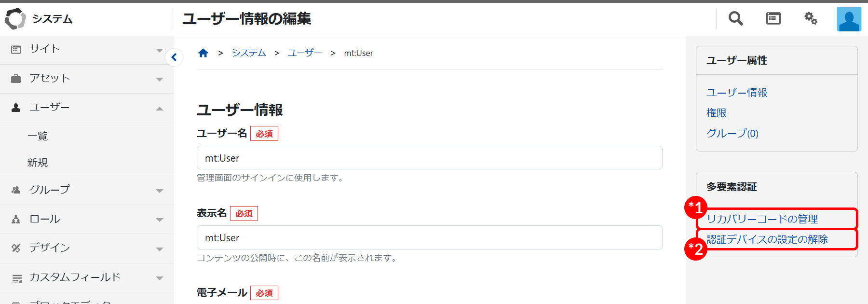Click the briefcase icon beside アセット
This screenshot has width=868, height=304.
[16, 79]
